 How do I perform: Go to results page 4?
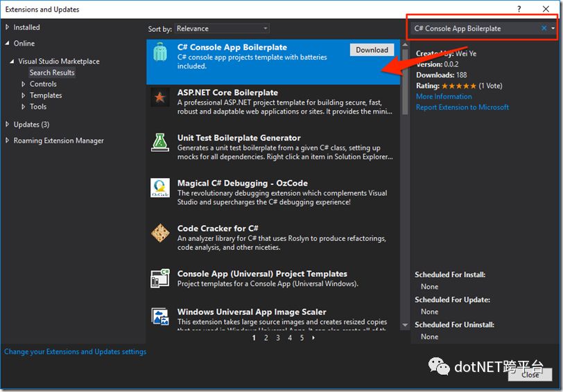289,337
